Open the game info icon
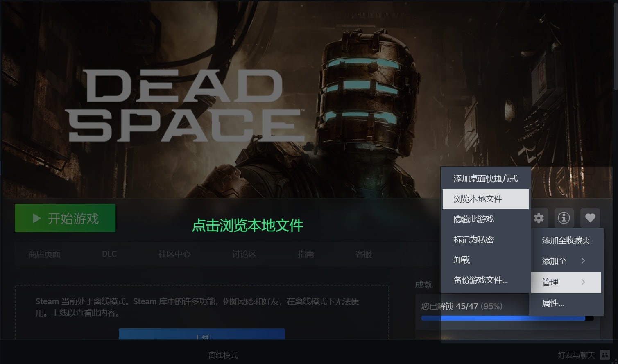This screenshot has height=364, width=618. click(x=564, y=218)
